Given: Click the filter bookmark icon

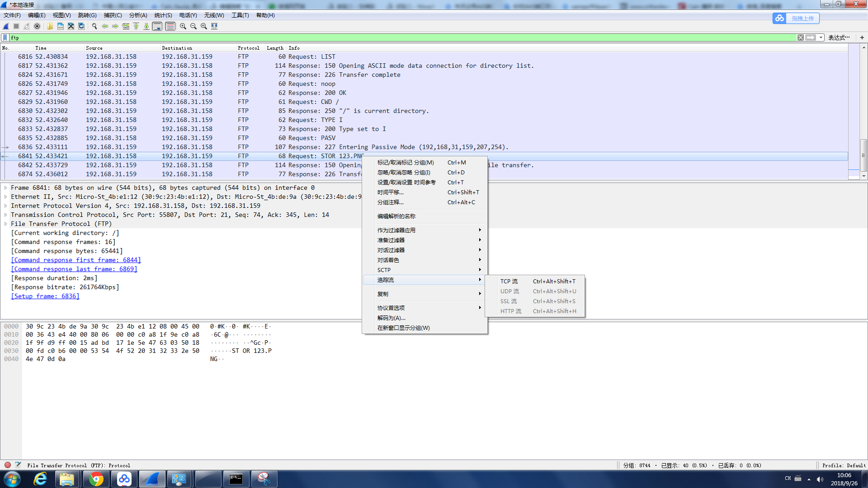Looking at the screenshot, I should coord(5,38).
